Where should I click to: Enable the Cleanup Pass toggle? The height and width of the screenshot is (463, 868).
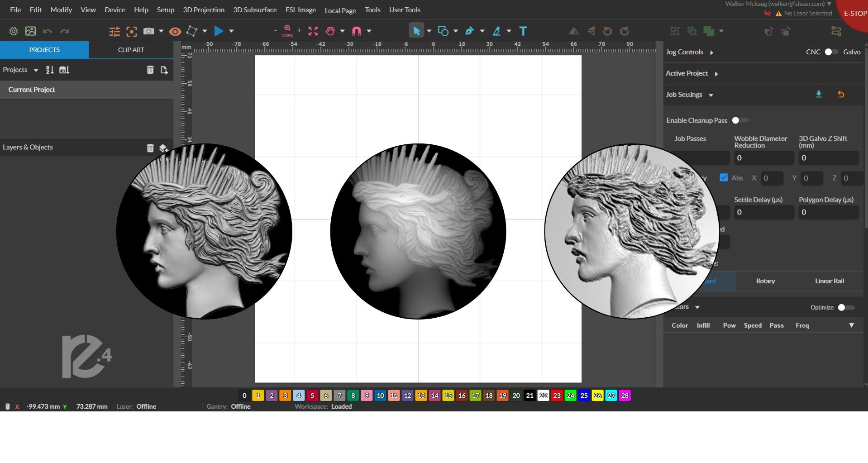[739, 120]
